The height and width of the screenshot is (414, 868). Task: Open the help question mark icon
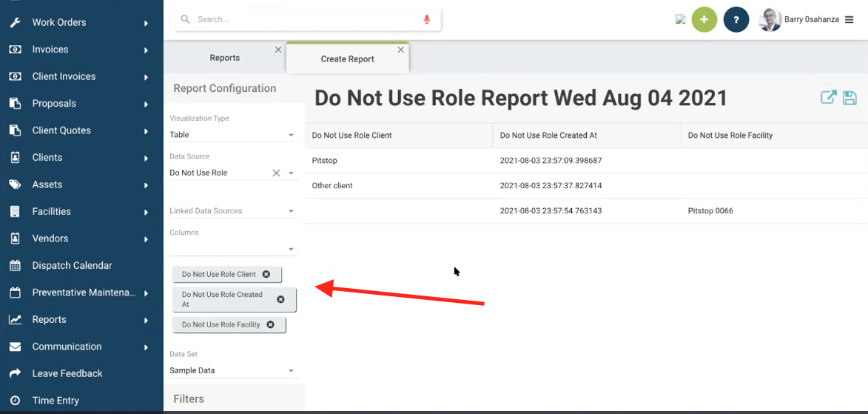click(x=736, y=20)
